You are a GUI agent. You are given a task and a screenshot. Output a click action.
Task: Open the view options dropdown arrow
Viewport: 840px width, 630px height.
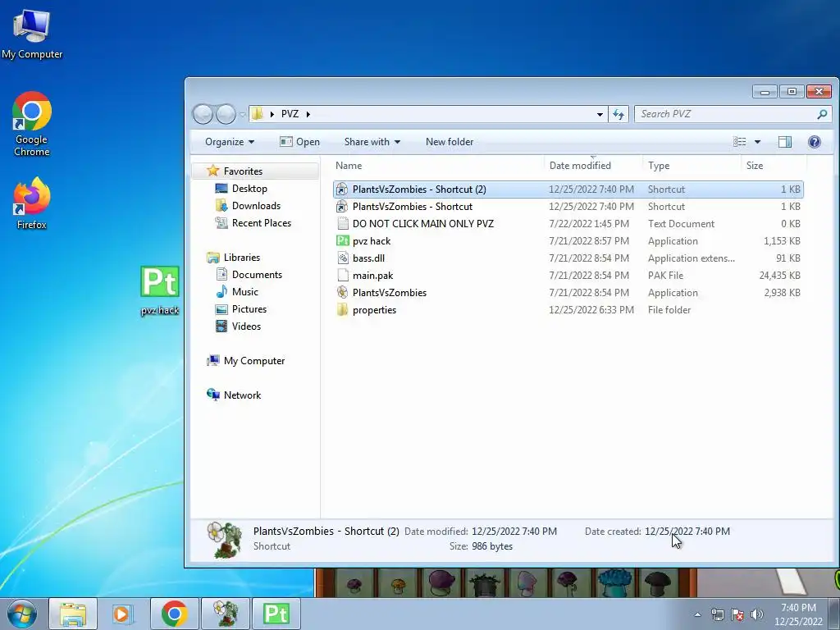tap(757, 141)
